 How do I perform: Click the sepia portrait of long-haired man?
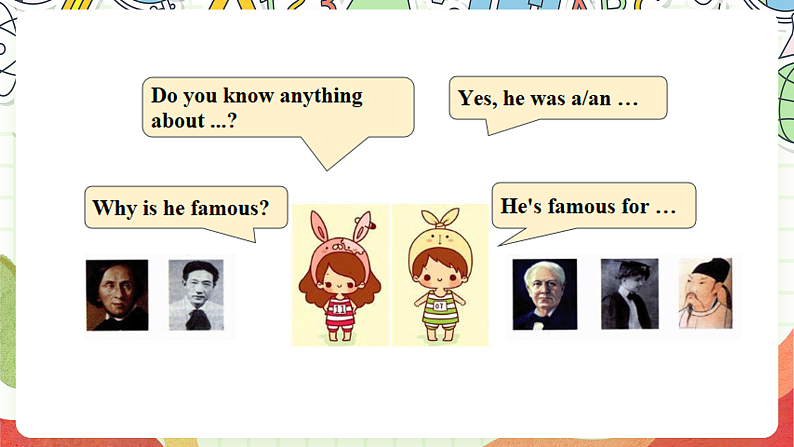tap(117, 295)
